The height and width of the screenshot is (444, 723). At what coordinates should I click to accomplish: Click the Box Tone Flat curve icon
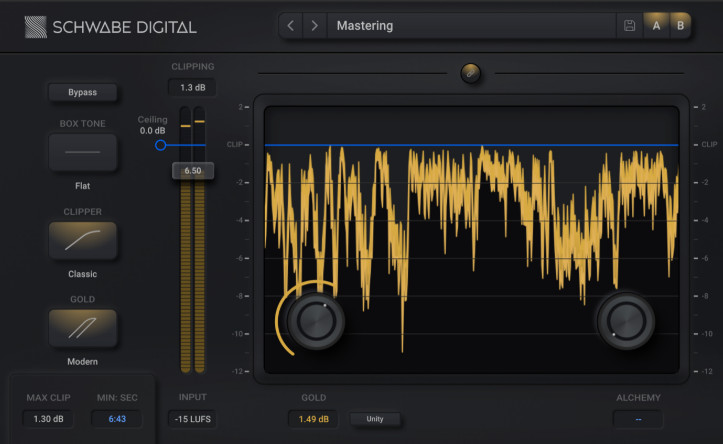(x=83, y=152)
